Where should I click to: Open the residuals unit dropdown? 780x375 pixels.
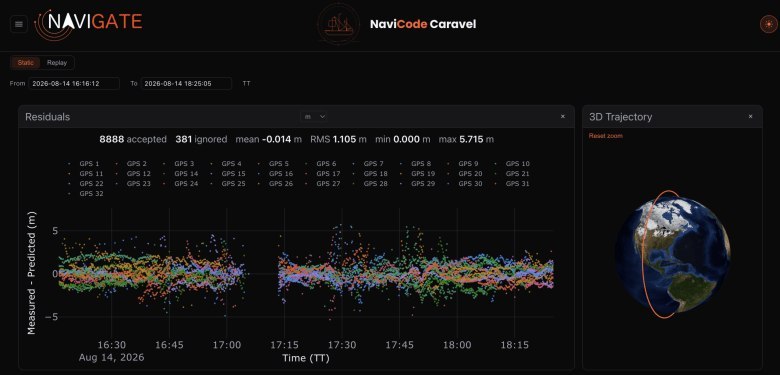314,116
